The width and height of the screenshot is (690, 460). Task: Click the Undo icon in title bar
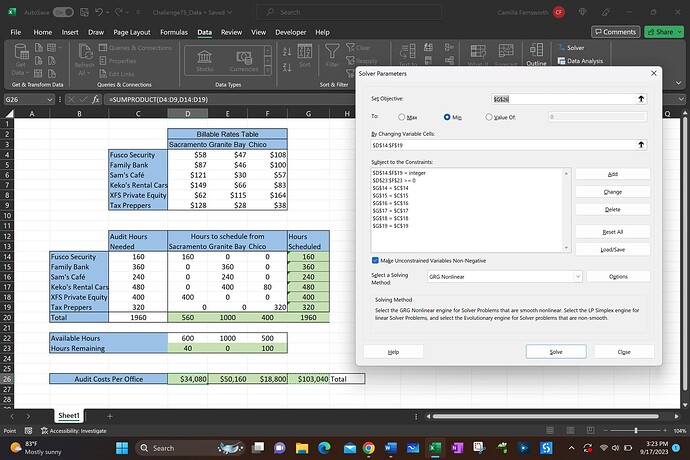(x=99, y=12)
